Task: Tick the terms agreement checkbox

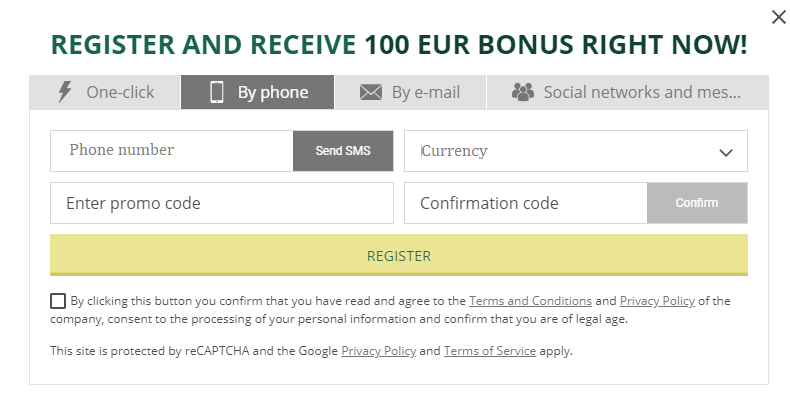Action: 58,301
